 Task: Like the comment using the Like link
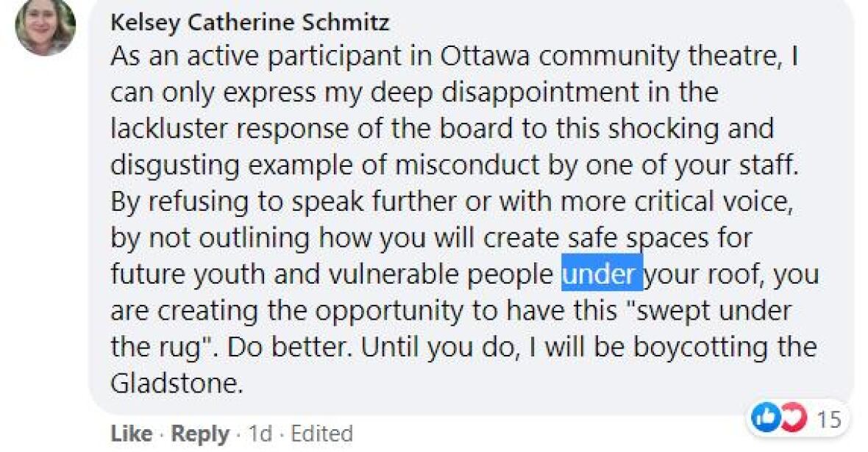coord(131,434)
